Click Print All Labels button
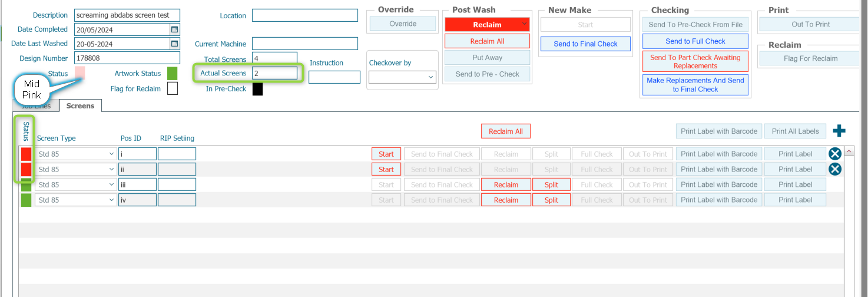This screenshot has height=297, width=868. pyautogui.click(x=795, y=131)
